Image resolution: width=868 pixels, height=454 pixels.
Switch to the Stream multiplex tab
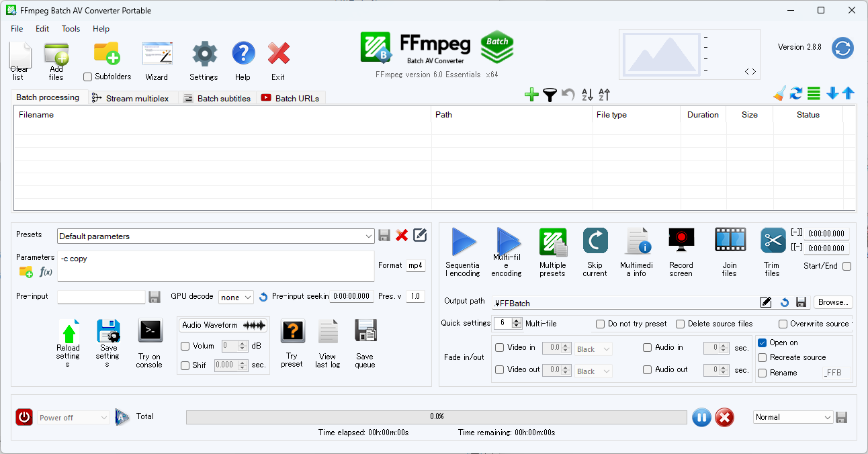131,98
